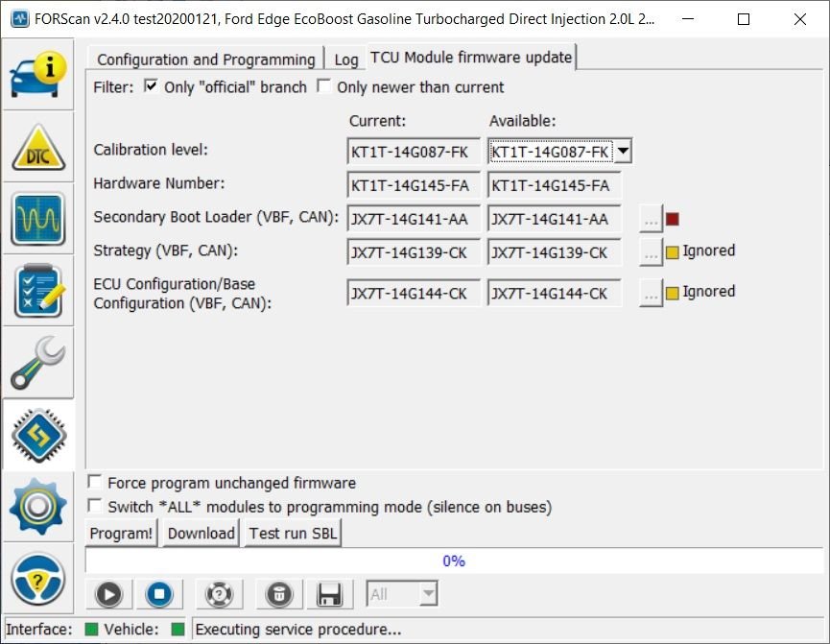This screenshot has width=830, height=644.
Task: Clear the log with the trash icon
Action: point(277,594)
